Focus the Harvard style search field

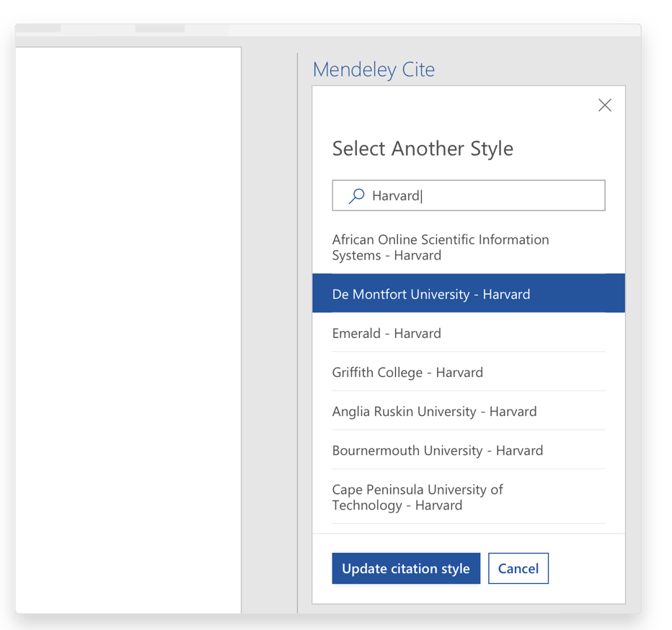click(476, 196)
